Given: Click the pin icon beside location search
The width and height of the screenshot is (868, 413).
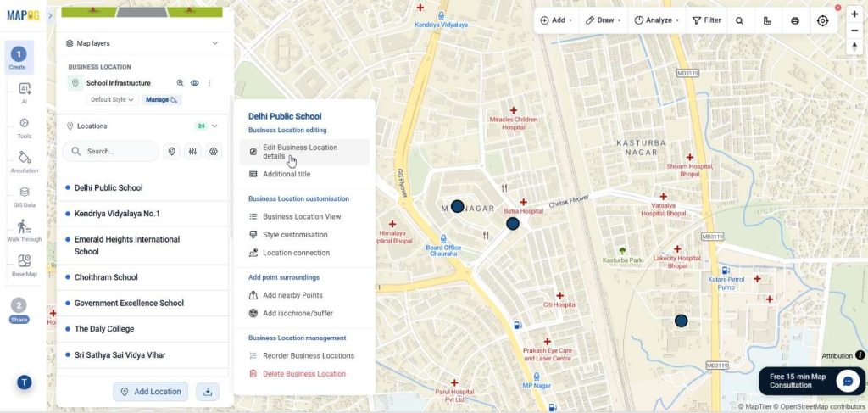Looking at the screenshot, I should (x=171, y=151).
